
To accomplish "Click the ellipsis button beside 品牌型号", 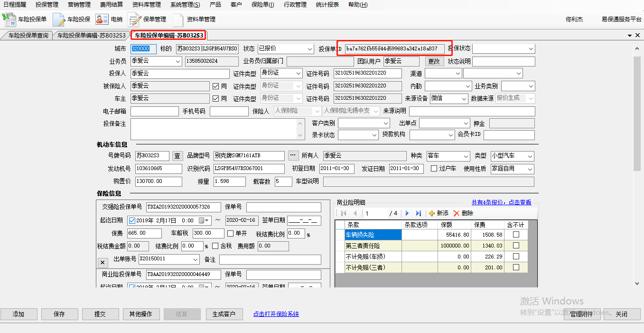I will pos(293,156).
